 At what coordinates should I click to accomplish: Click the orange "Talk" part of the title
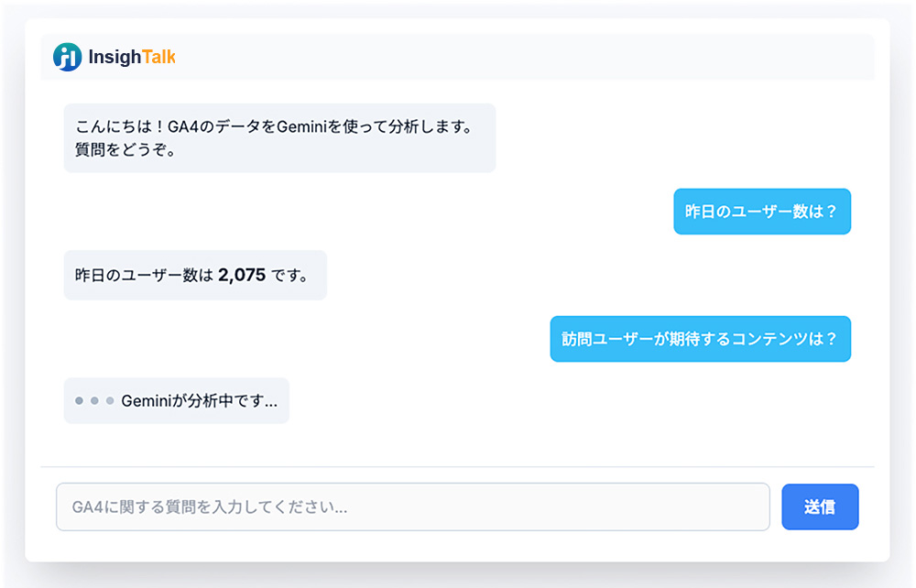point(158,57)
